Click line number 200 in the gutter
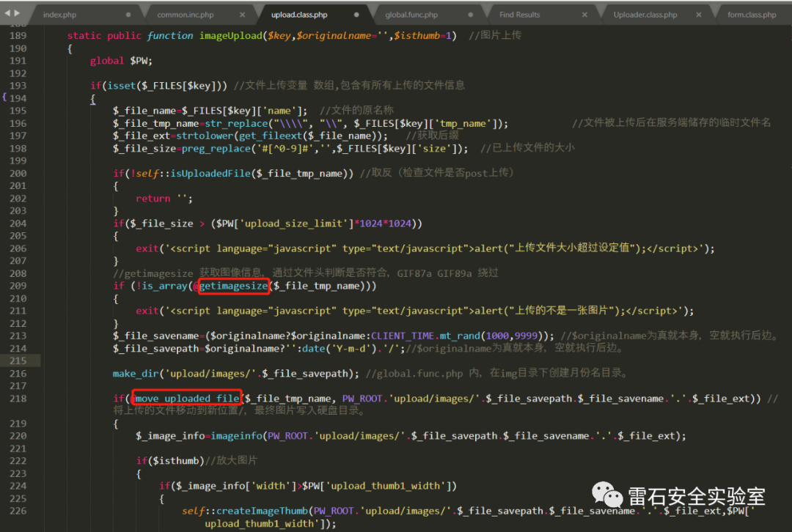Image resolution: width=792 pixels, height=532 pixels. [18, 173]
